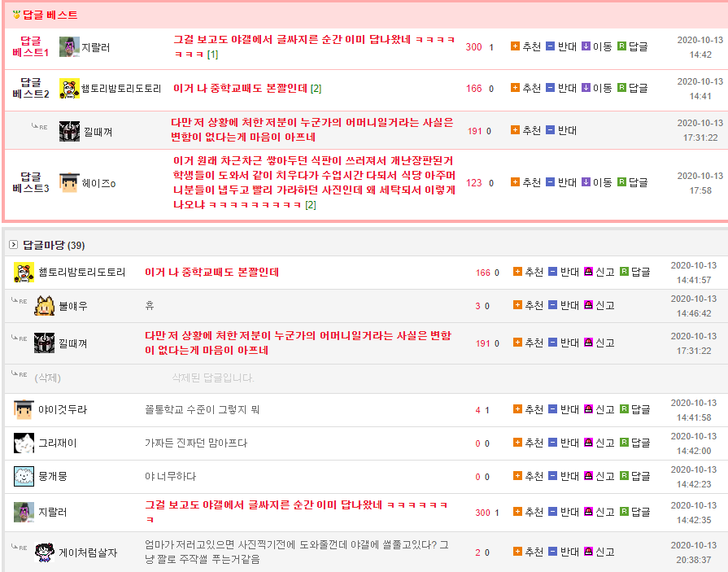Open the [1] reply count on 베스트1 comment
Screen dimensions: 728x572
[212, 55]
